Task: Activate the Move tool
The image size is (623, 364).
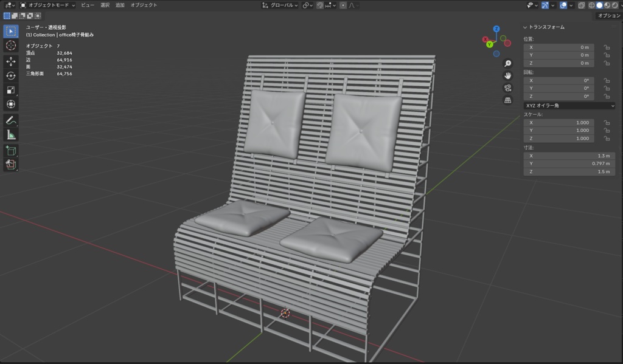Action: [x=11, y=61]
